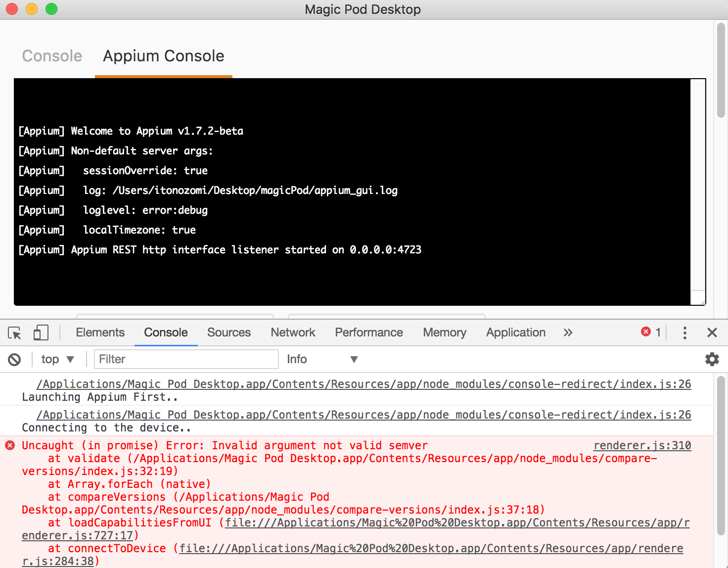Follow the connectToDevice renderer.js:284 file link
This screenshot has height=568, width=728.
431,548
